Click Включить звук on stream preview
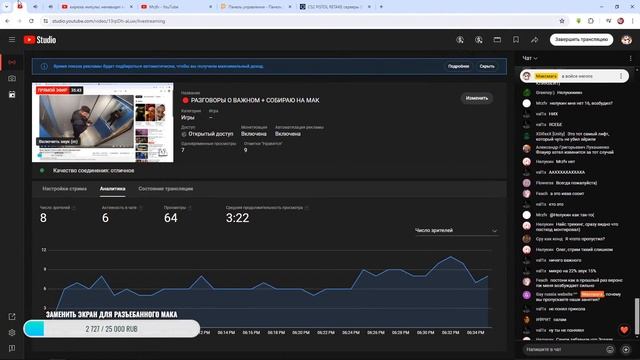640x360 pixels. coord(58,142)
